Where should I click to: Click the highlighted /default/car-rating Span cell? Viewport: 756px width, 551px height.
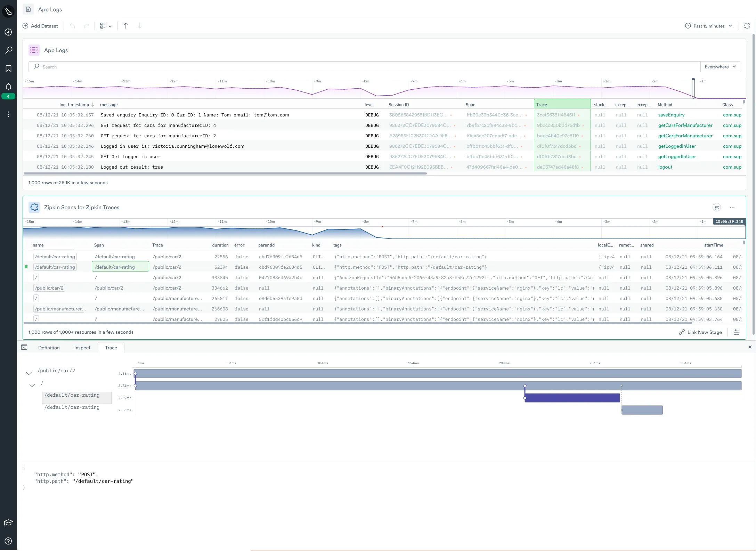coord(120,267)
